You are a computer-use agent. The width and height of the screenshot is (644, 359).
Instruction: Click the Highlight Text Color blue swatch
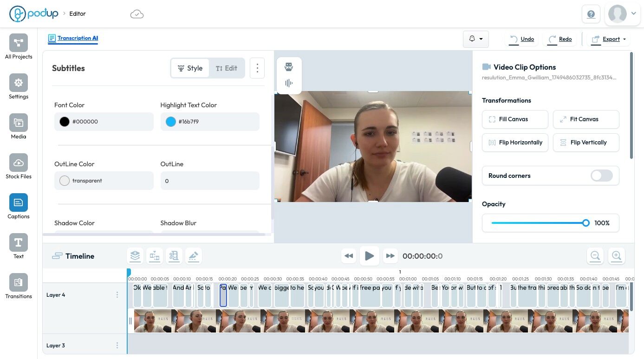171,122
